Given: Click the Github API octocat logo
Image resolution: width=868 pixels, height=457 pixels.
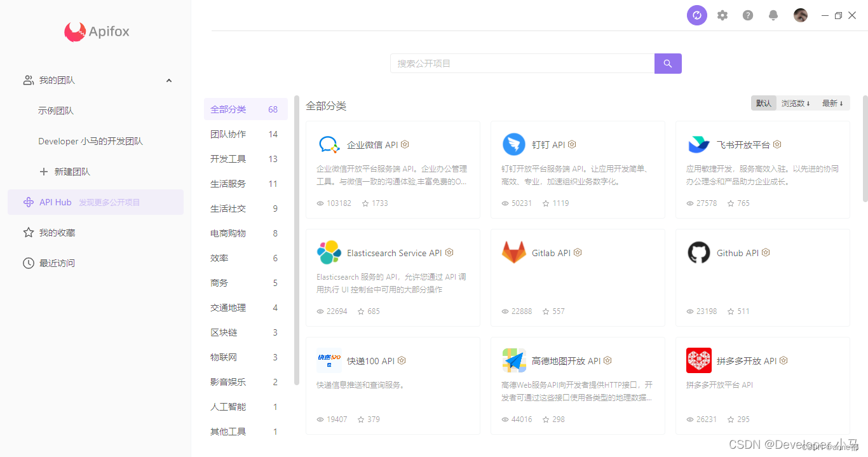Looking at the screenshot, I should (699, 253).
